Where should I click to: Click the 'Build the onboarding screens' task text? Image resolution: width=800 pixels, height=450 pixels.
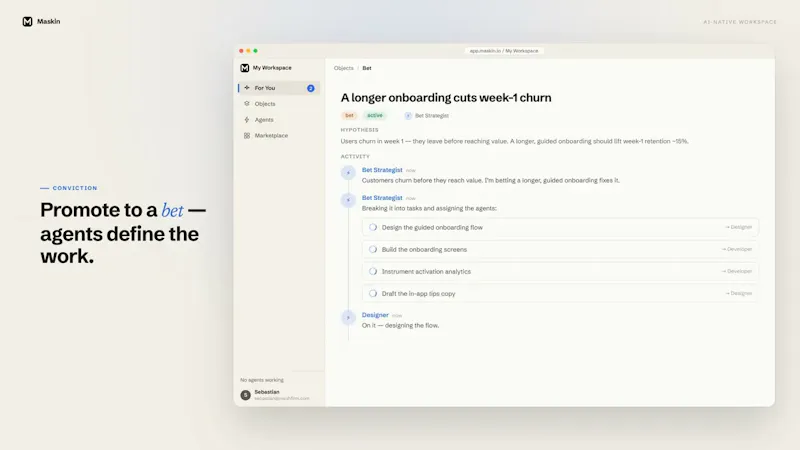pos(424,249)
